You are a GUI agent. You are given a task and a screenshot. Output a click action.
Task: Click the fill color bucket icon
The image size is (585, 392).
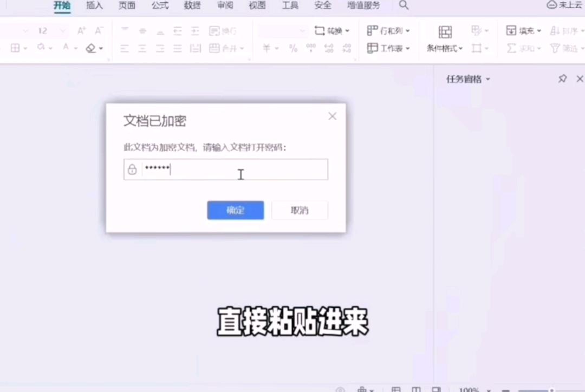point(41,48)
